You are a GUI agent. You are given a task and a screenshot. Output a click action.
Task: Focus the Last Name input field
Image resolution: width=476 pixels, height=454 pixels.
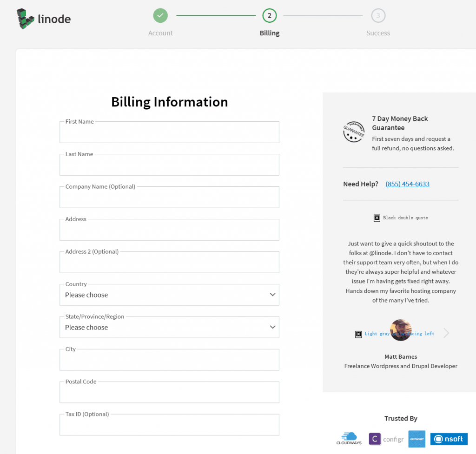(169, 166)
